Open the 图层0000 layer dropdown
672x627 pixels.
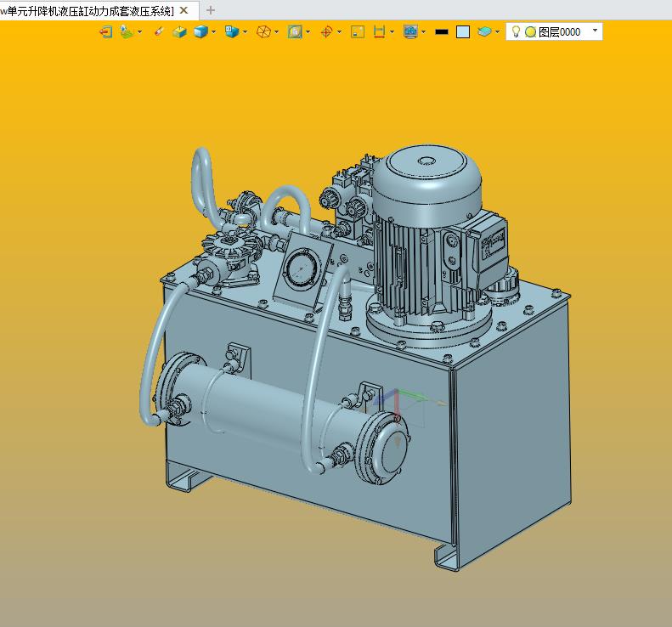595,31
